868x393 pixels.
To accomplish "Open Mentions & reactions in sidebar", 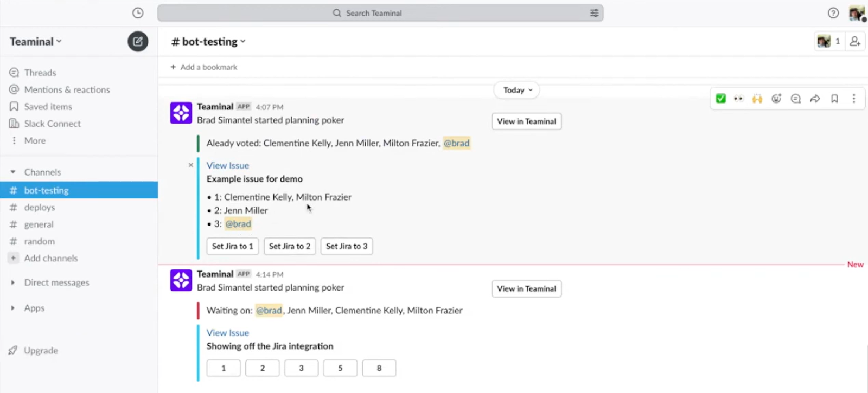I will [67, 89].
